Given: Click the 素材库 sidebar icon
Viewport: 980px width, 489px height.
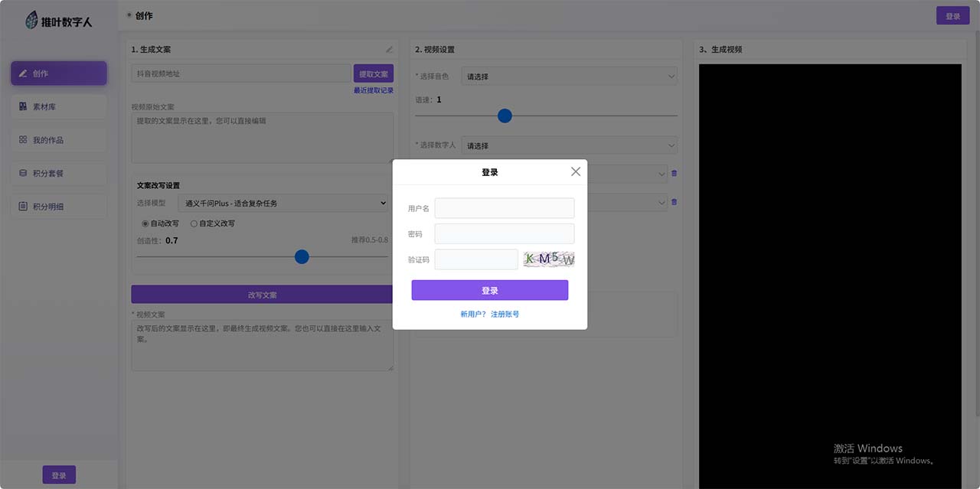Looking at the screenshot, I should coord(23,107).
